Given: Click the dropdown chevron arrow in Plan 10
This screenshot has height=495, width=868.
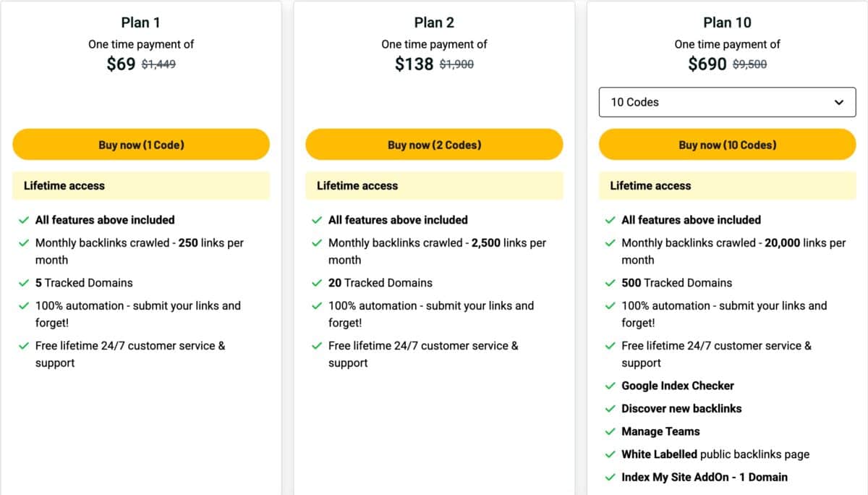Looking at the screenshot, I should pos(839,102).
